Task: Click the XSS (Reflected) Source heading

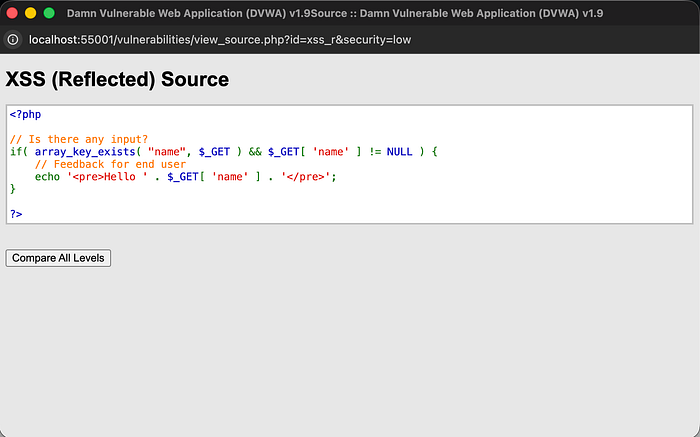Action: coord(117,79)
